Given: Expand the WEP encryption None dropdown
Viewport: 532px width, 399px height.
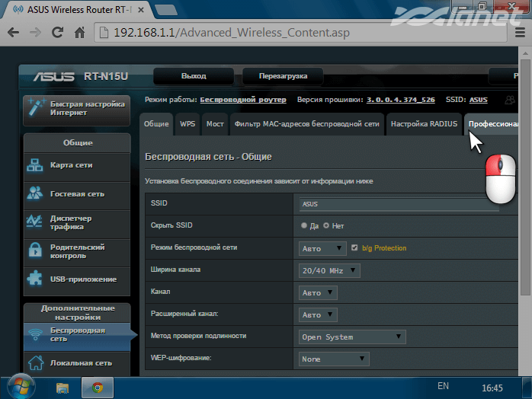Looking at the screenshot, I should (x=333, y=359).
